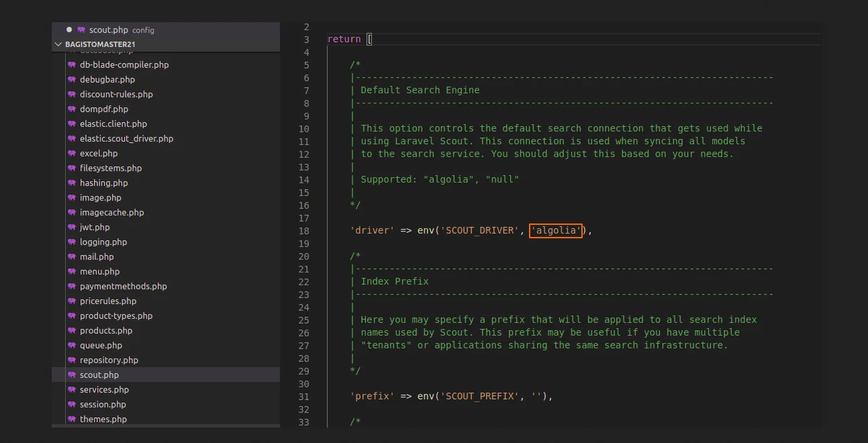Click the PHP icon beside dompdf.php
The width and height of the screenshot is (868, 443).
tap(72, 109)
